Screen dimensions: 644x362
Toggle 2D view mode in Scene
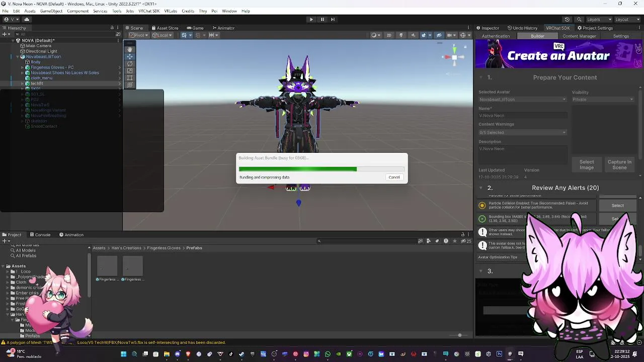[x=389, y=35]
